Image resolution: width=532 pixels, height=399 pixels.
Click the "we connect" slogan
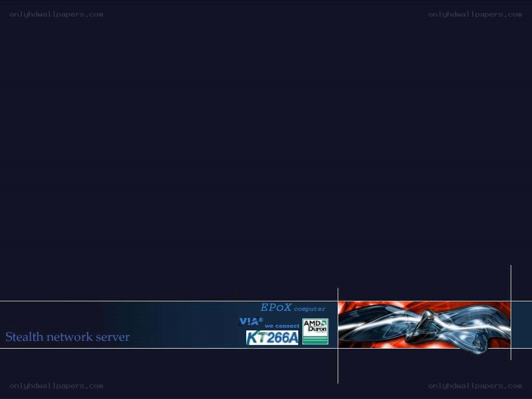click(x=282, y=326)
